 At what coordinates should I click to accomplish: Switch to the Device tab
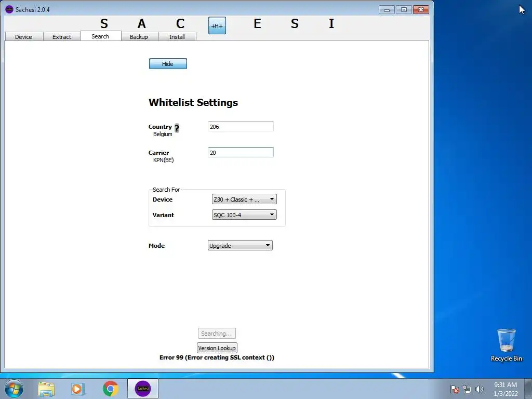tap(24, 37)
